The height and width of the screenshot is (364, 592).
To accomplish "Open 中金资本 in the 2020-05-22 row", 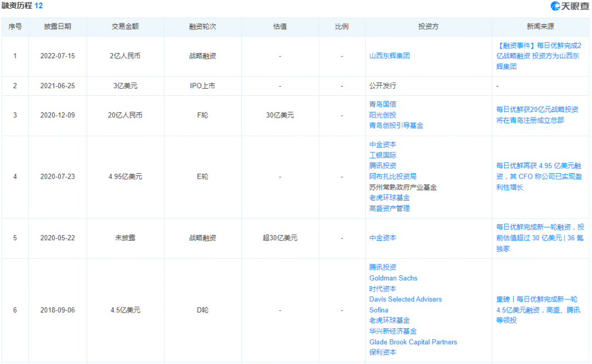I will click(383, 238).
